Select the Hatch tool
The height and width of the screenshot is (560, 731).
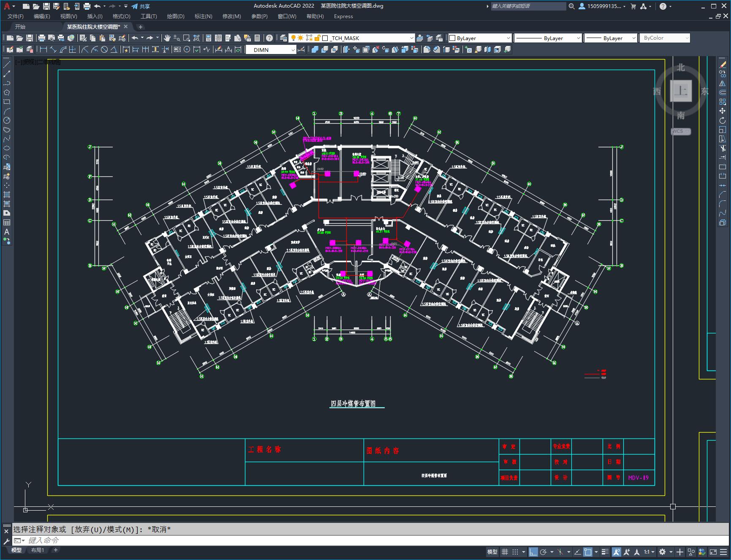click(x=7, y=195)
